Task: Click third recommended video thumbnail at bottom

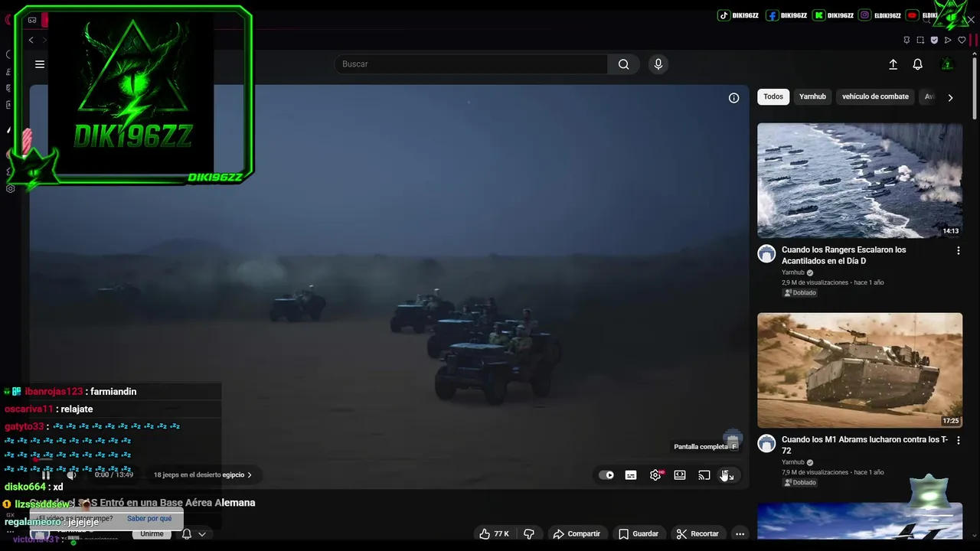Action: [860, 521]
